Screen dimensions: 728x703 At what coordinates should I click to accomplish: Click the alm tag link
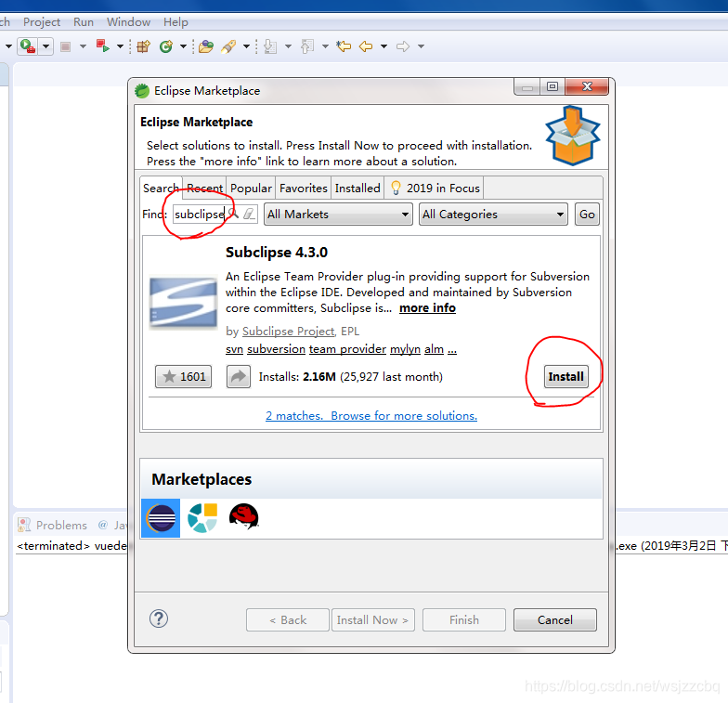tap(434, 349)
